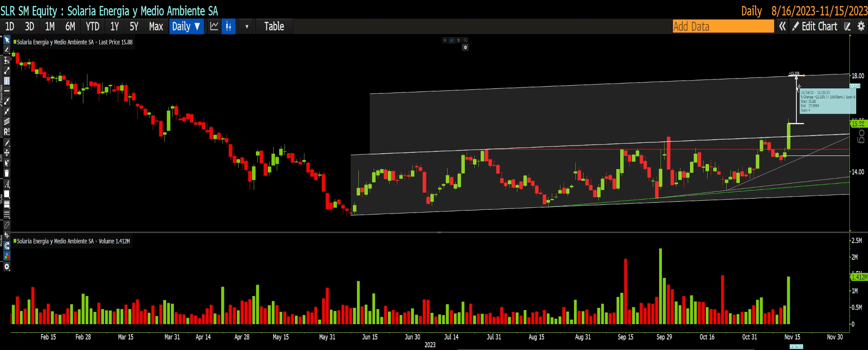Switch range to Max
868x350 pixels.
point(156,26)
